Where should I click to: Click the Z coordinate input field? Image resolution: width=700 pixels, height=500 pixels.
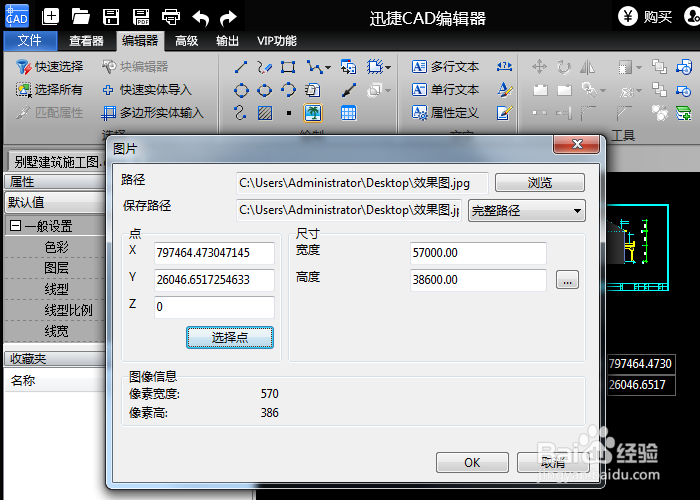214,307
